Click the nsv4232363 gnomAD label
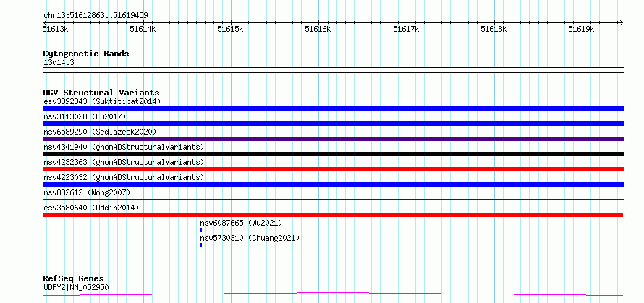 124,162
